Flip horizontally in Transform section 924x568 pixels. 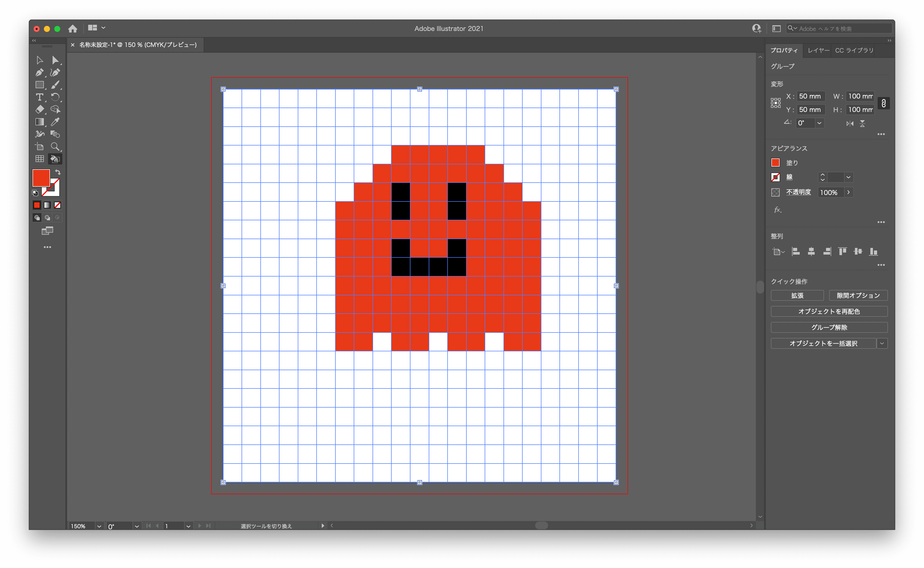click(850, 124)
